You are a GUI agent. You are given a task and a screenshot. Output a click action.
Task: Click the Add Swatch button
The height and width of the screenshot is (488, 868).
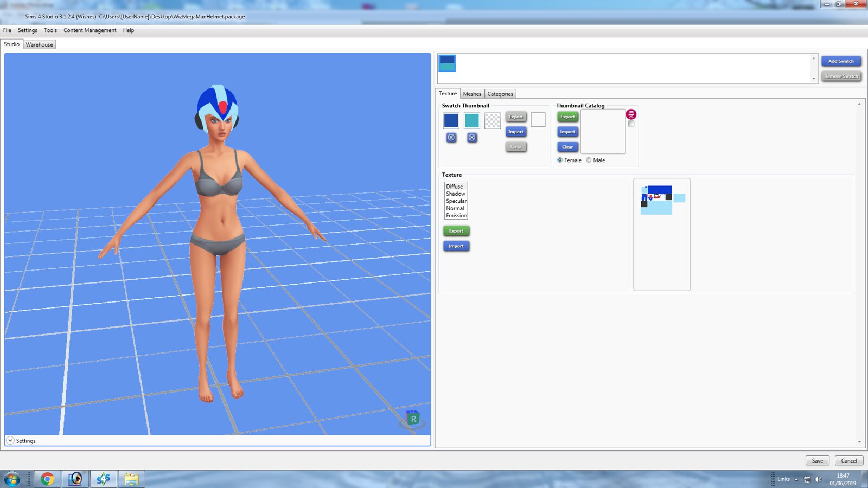[841, 61]
